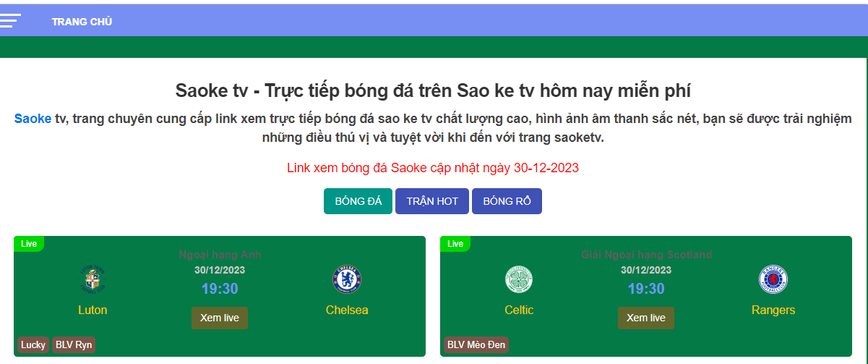Switch to the TRẬN HOT tab
This screenshot has width=868, height=364.
coord(432,201)
